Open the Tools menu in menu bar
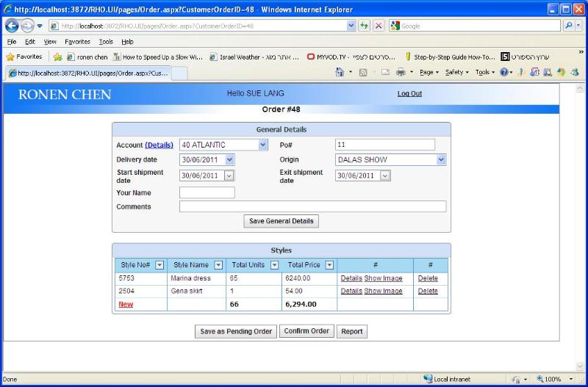The width and height of the screenshot is (588, 387). click(106, 42)
